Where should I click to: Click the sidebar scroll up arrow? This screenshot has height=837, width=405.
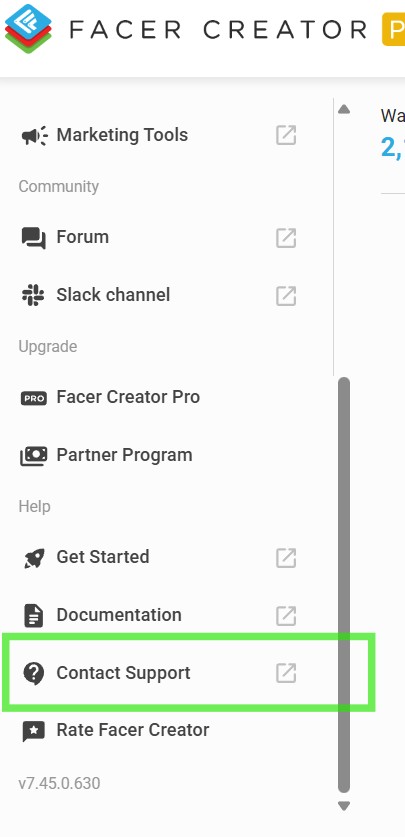[x=344, y=109]
